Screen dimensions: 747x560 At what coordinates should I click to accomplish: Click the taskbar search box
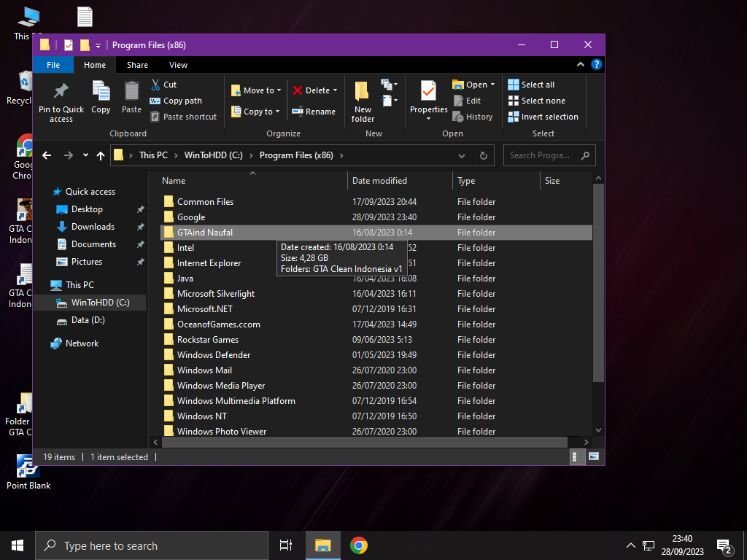pyautogui.click(x=152, y=545)
